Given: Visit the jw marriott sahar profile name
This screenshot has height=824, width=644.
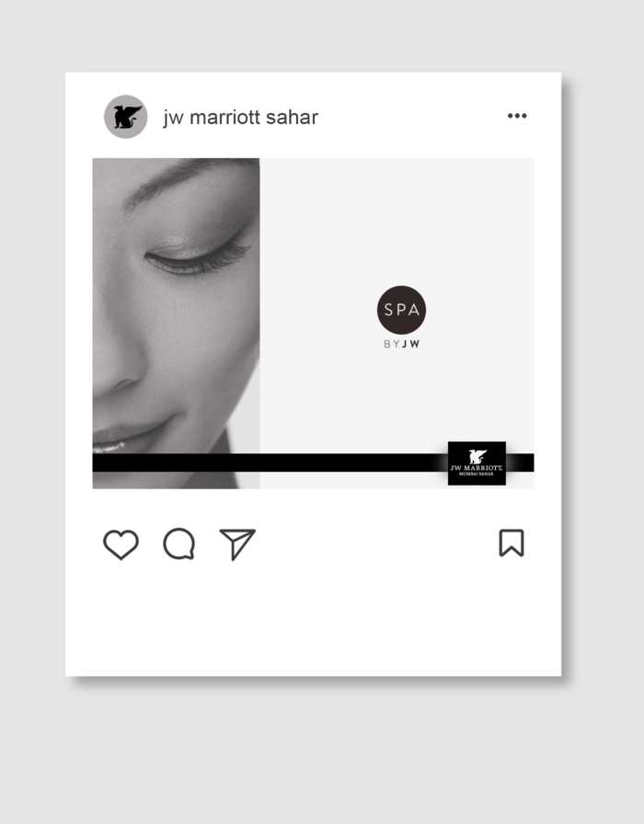Looking at the screenshot, I should [x=240, y=117].
